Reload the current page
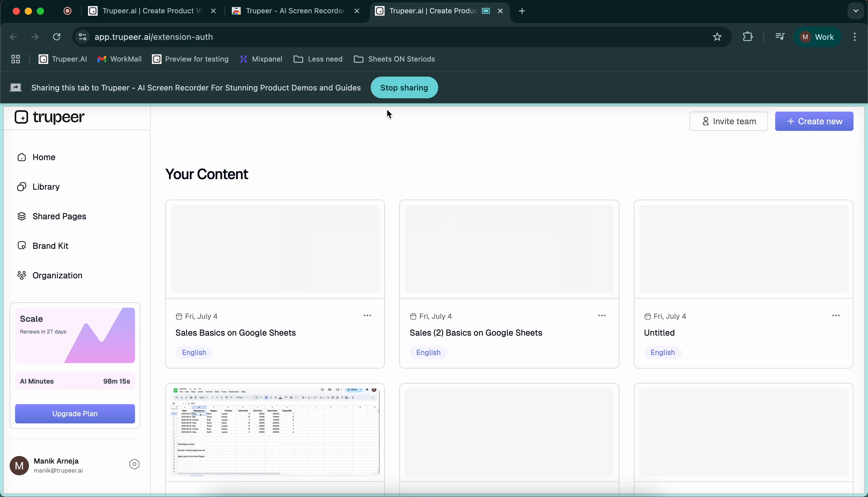 click(57, 36)
